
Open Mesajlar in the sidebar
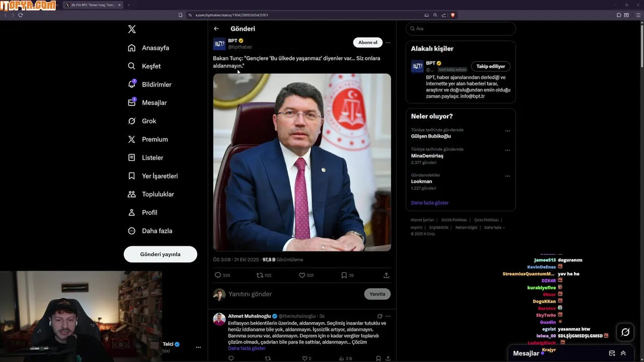147,103
